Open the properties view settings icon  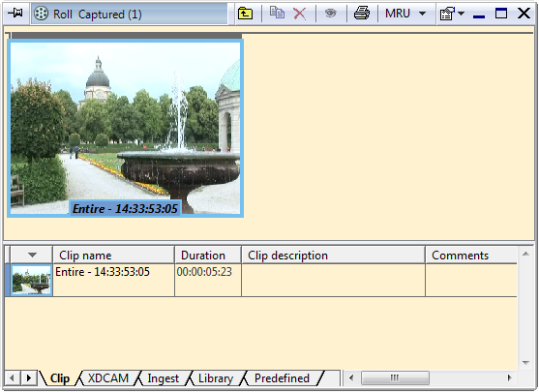[x=448, y=14]
